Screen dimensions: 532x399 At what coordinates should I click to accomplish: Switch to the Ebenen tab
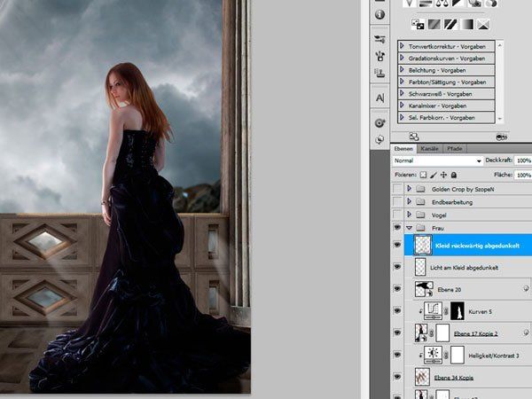pyautogui.click(x=403, y=149)
